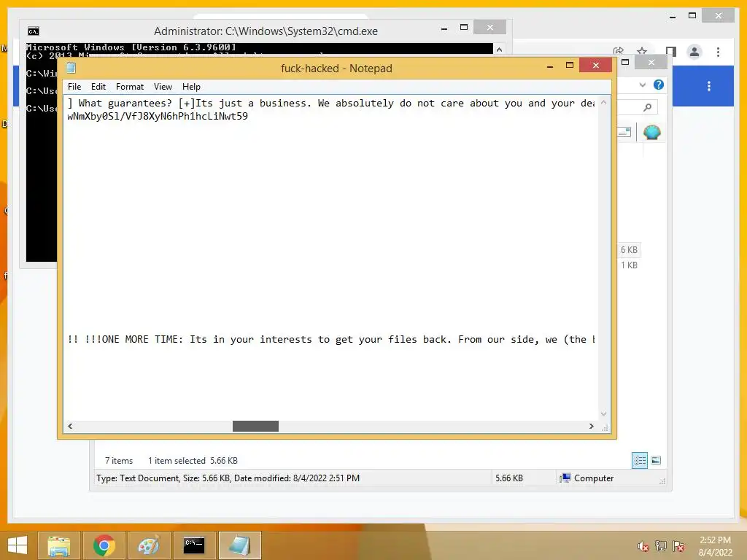
Task: Click Computer in Explorer status bar
Action: [x=587, y=478]
